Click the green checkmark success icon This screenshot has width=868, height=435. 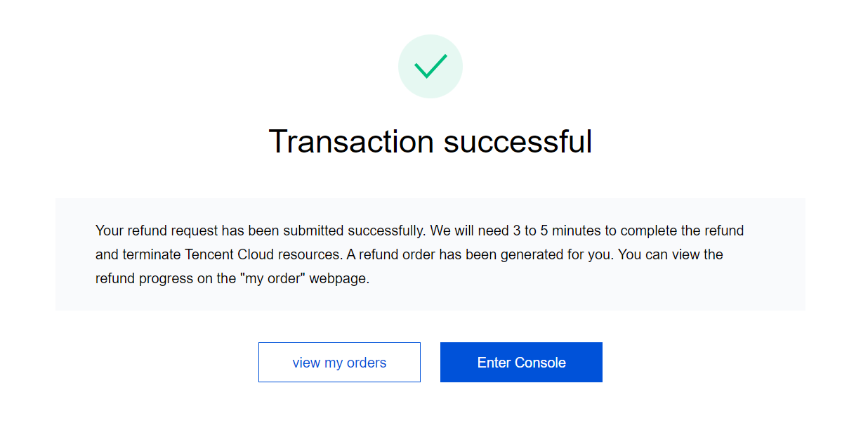[x=430, y=66]
